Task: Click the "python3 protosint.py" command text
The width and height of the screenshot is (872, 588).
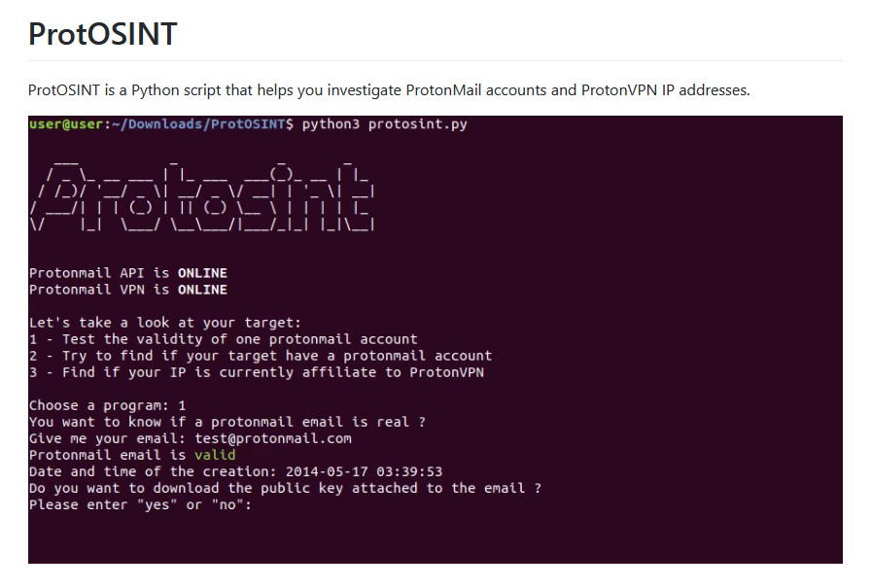Action: (x=384, y=124)
